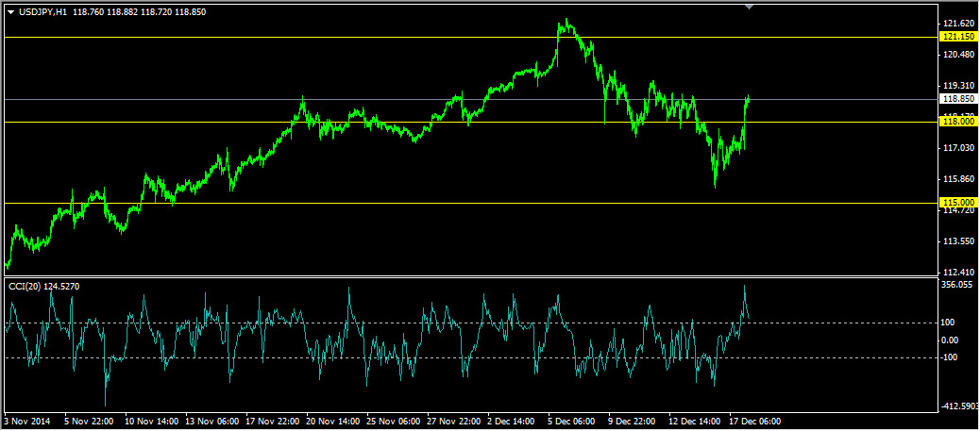Click the chart shift triangle marker at top
The width and height of the screenshot is (980, 431).
[750, 7]
